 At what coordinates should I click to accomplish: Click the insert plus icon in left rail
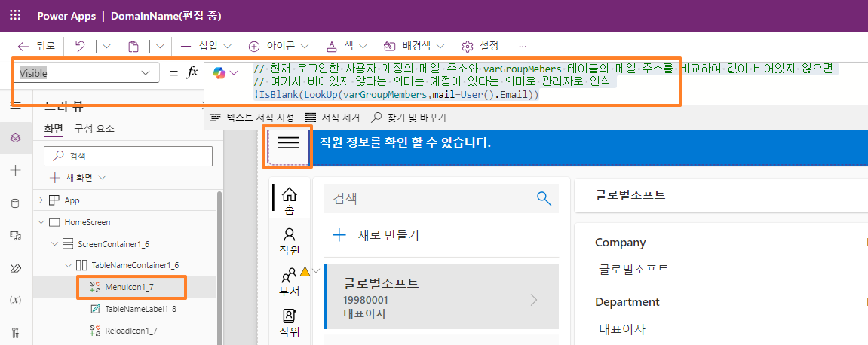[16, 170]
